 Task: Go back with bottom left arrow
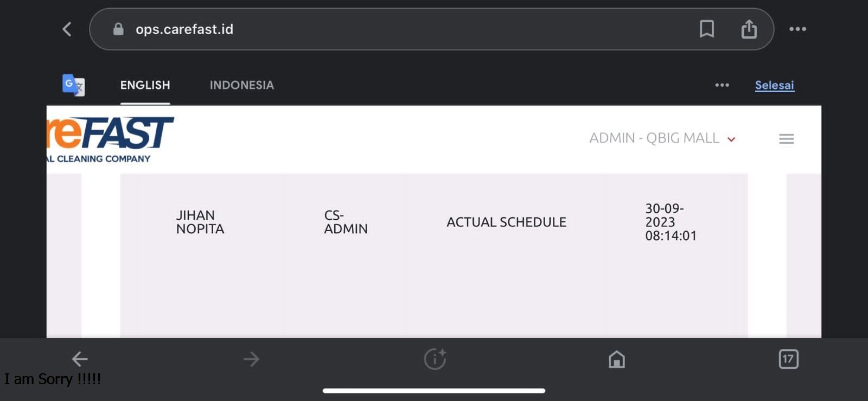[x=80, y=359]
